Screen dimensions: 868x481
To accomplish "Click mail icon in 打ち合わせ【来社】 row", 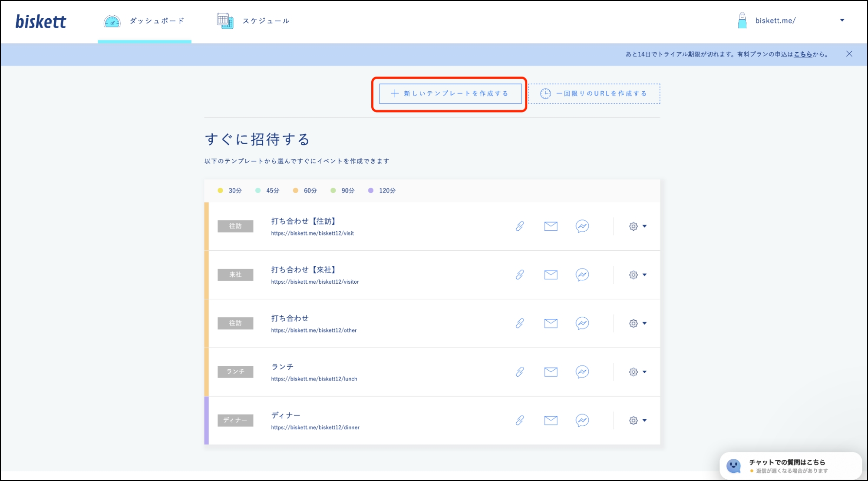I will pyautogui.click(x=551, y=275).
